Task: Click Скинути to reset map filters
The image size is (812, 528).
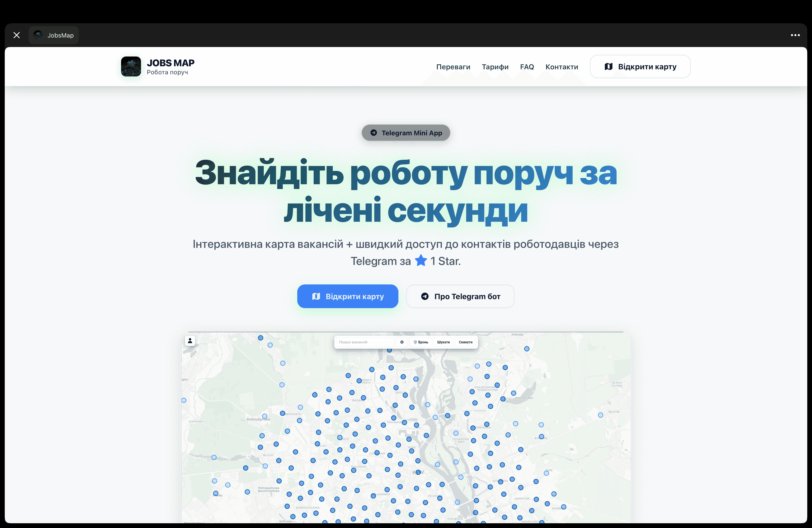Action: coord(465,342)
